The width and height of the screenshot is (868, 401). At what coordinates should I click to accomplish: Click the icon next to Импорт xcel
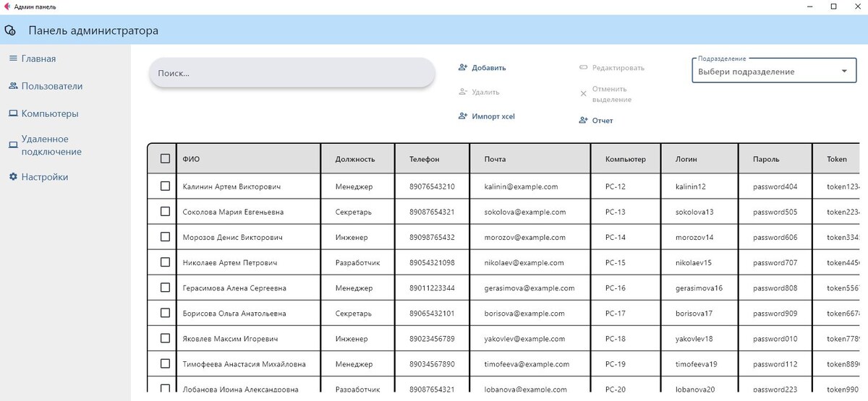click(x=463, y=116)
